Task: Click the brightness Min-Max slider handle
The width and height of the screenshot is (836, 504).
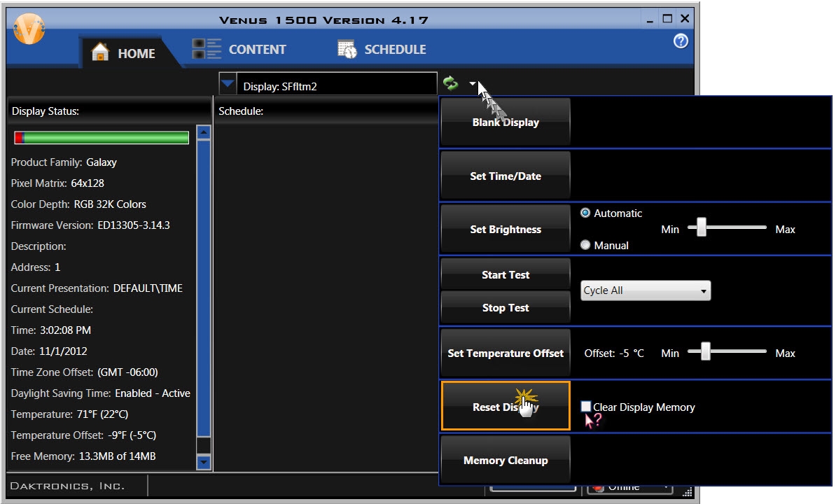Action: coord(700,227)
